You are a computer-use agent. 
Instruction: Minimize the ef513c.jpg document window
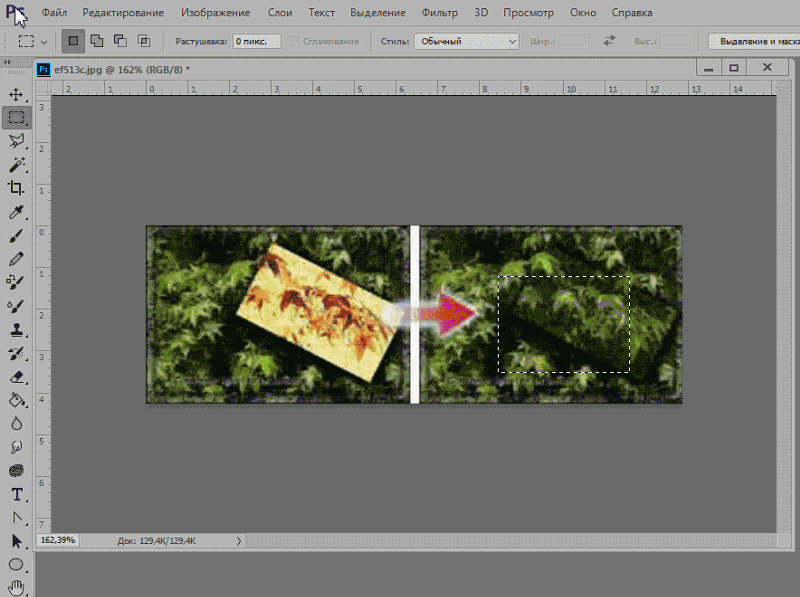coord(709,67)
